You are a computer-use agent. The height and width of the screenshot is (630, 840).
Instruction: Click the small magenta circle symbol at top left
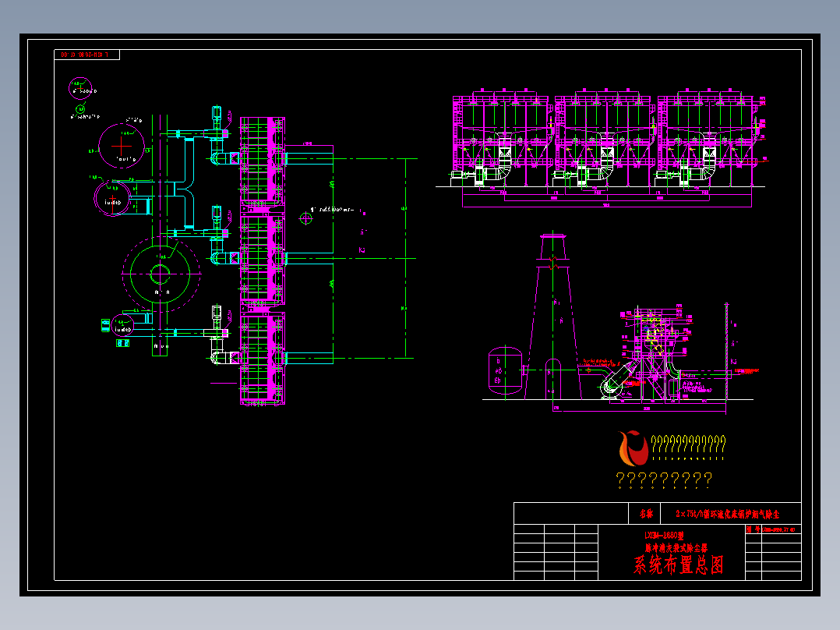point(80,88)
